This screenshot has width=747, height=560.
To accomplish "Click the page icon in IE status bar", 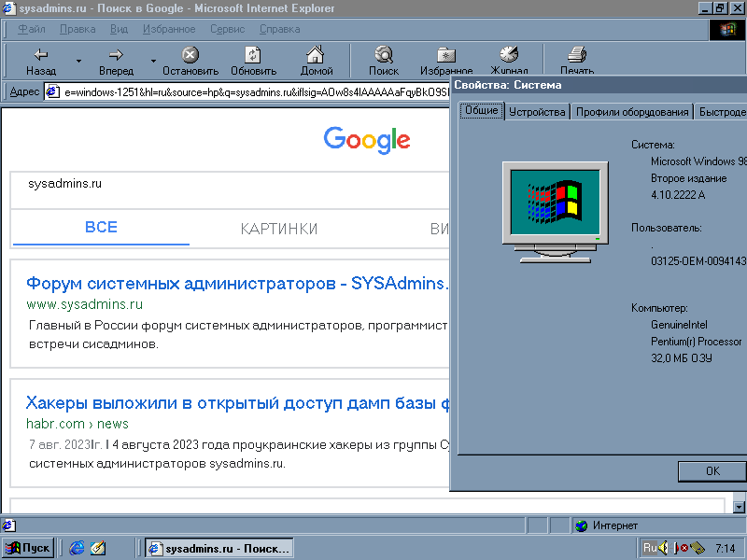I will click(8, 525).
